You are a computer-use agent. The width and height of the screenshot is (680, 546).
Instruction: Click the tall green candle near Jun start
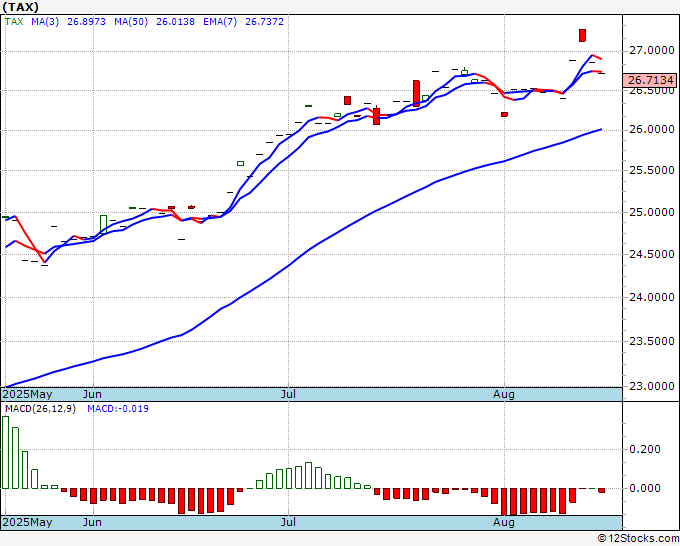tap(103, 224)
